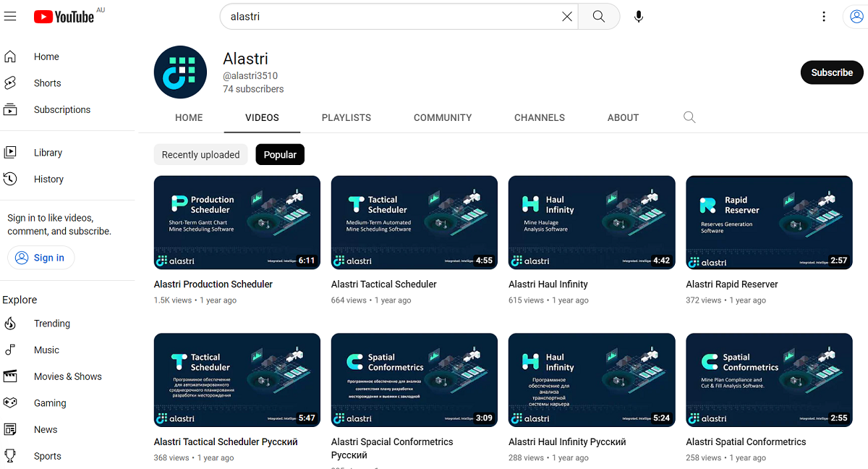
Task: Go to Shorts in sidebar
Action: [47, 83]
